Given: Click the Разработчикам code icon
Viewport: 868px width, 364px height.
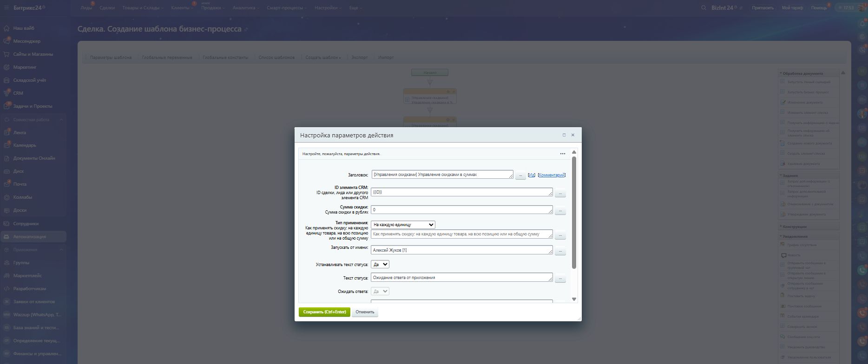Looking at the screenshot, I should (7, 289).
